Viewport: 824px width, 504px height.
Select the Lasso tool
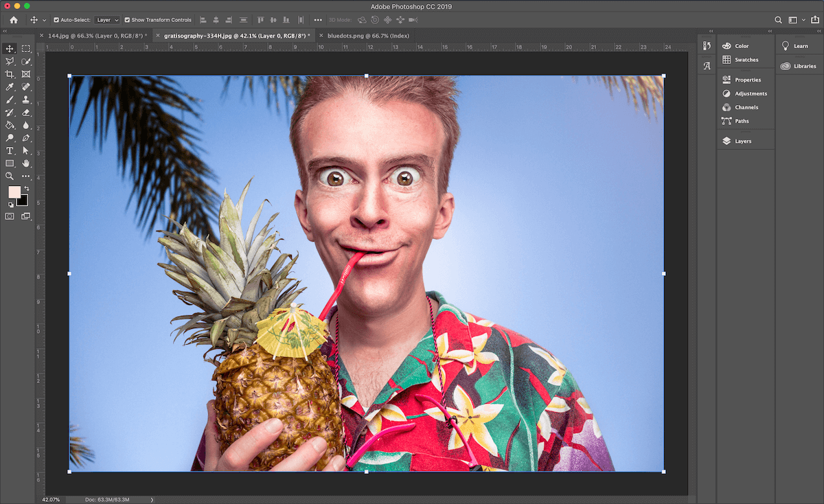[10, 61]
